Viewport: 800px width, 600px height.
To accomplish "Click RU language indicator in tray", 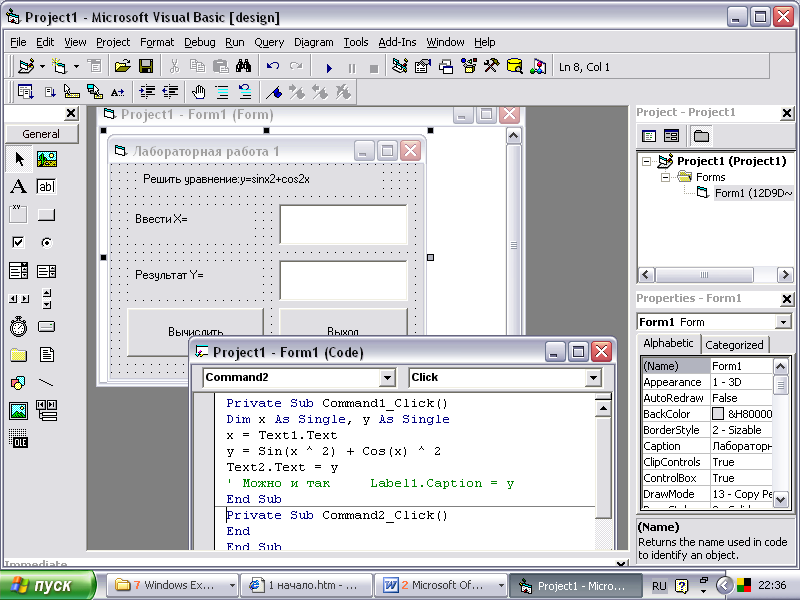I will (659, 586).
